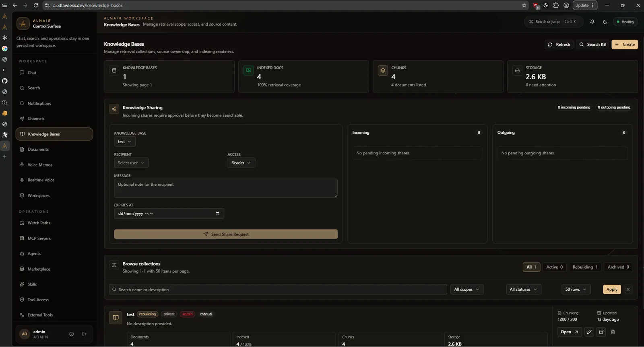
Task: Click the archive icon for test collection
Action: click(601, 332)
